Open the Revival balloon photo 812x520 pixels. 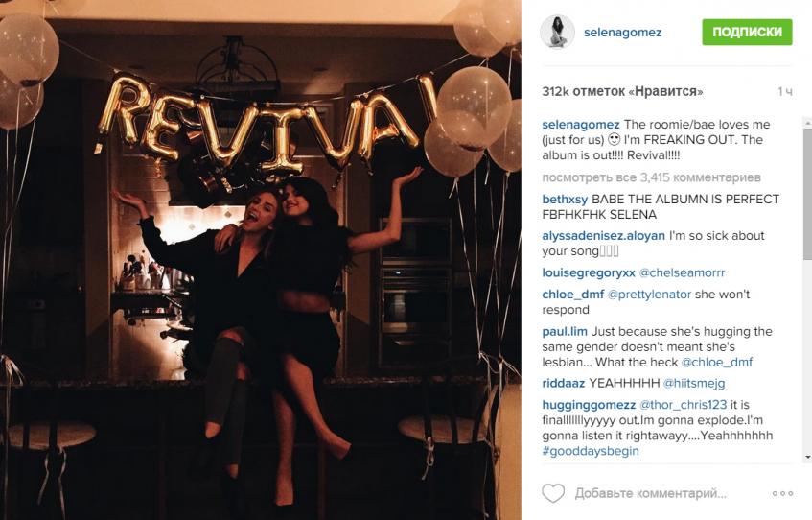point(261,260)
